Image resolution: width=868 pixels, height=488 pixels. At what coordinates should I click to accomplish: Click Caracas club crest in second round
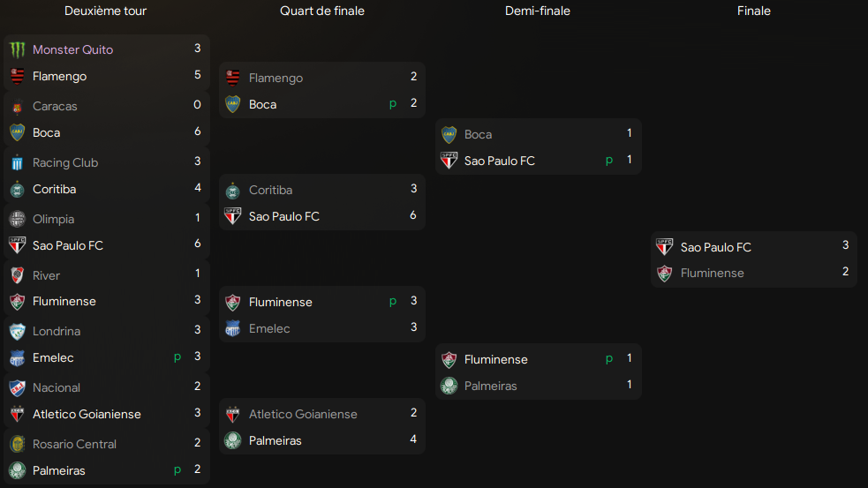[x=17, y=106]
